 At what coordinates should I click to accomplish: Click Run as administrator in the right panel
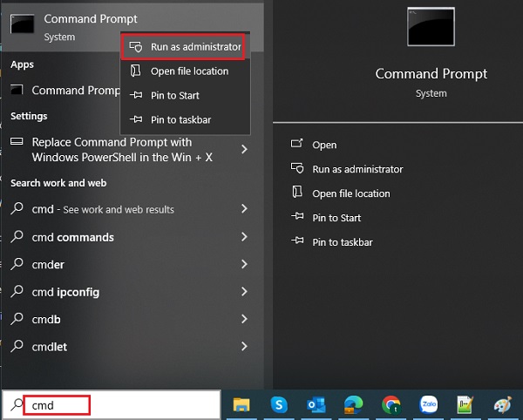pyautogui.click(x=357, y=169)
